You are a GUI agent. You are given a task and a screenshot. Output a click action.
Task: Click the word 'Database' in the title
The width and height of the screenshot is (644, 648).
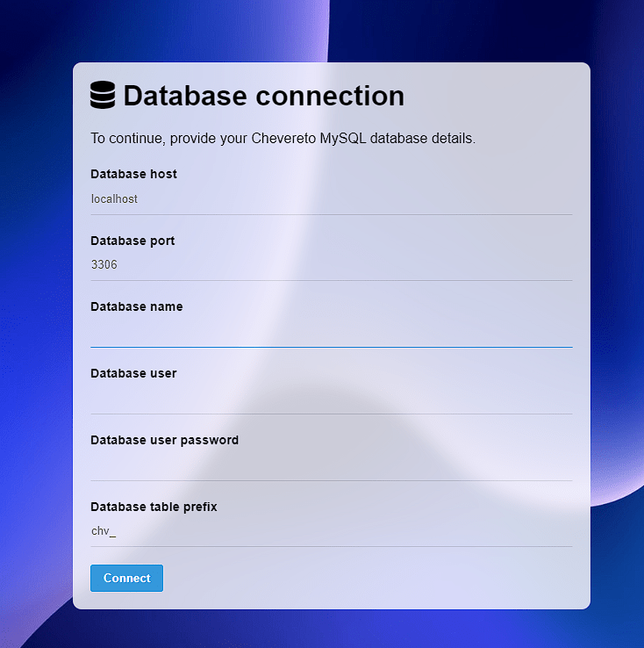click(185, 96)
